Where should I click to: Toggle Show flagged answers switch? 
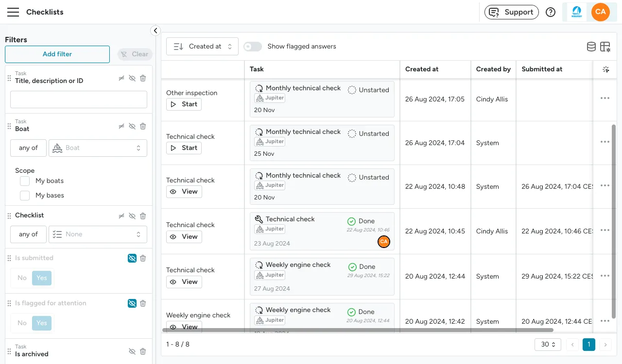(253, 47)
